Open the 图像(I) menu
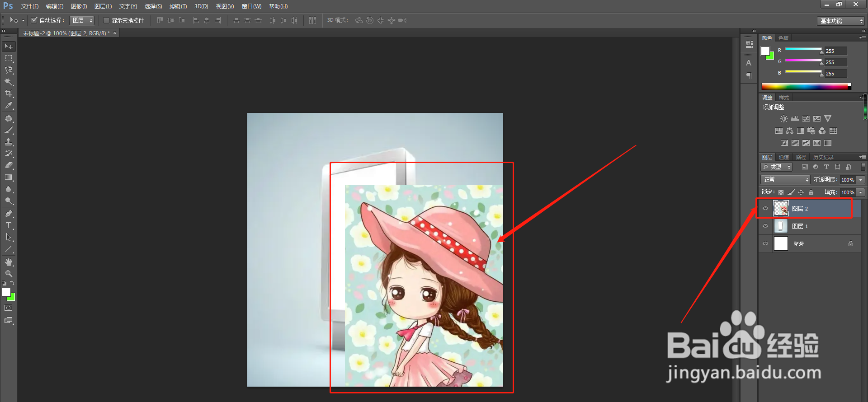Screen dimensions: 868x402 click(x=79, y=6)
